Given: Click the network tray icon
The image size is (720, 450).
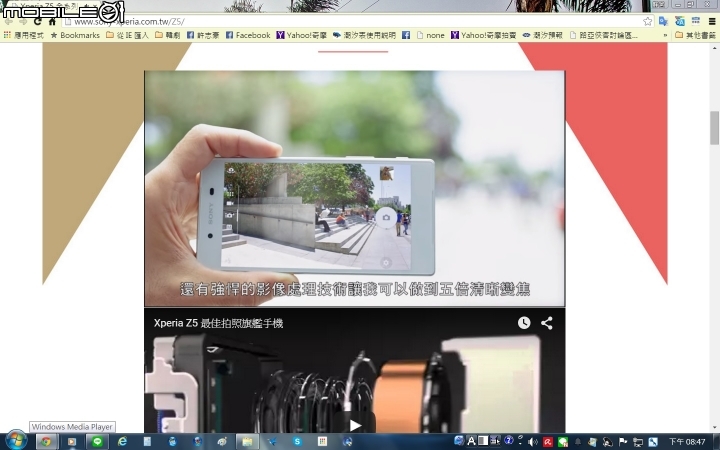Looking at the screenshot, I should tap(638, 442).
